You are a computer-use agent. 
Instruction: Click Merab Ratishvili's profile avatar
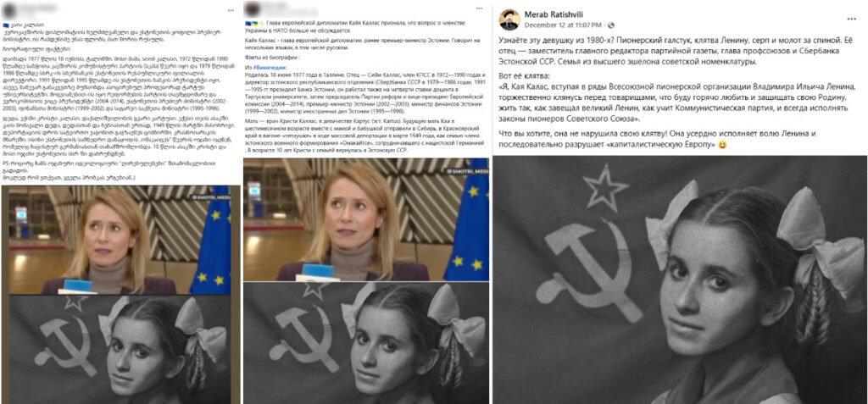pyautogui.click(x=509, y=19)
